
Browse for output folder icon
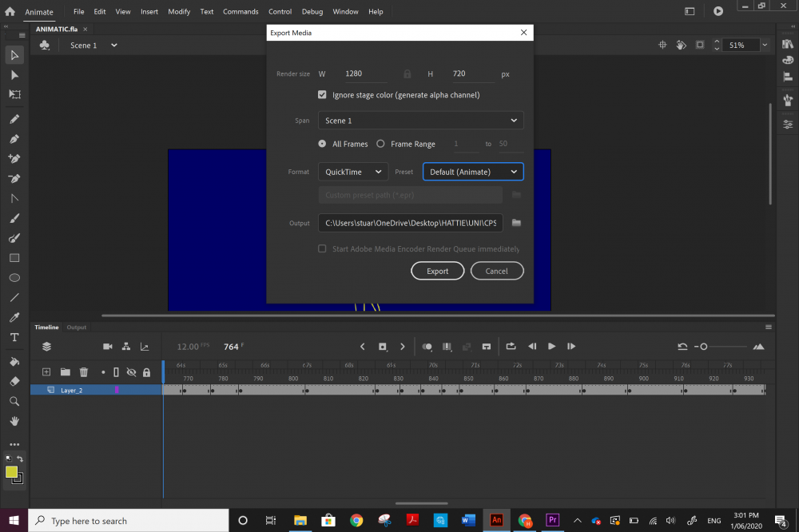[516, 223]
